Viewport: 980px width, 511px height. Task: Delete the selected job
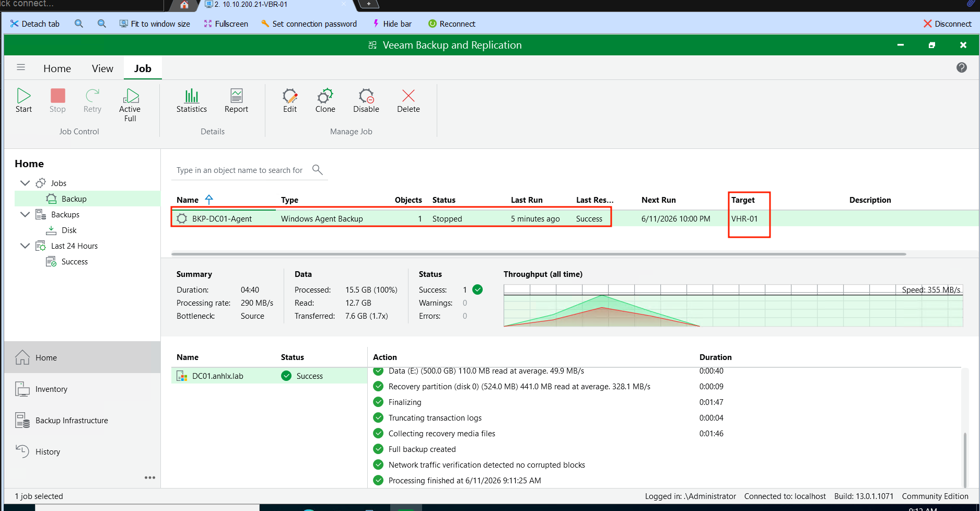click(x=409, y=101)
